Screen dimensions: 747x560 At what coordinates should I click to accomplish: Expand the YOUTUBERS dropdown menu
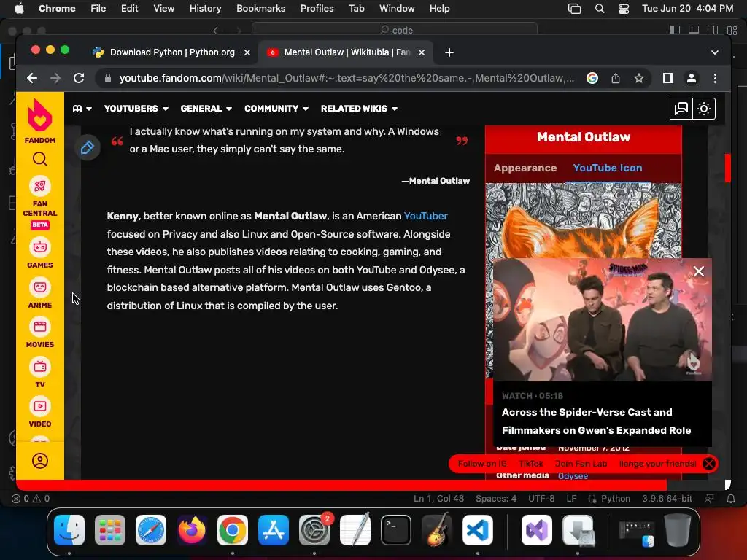pyautogui.click(x=136, y=109)
